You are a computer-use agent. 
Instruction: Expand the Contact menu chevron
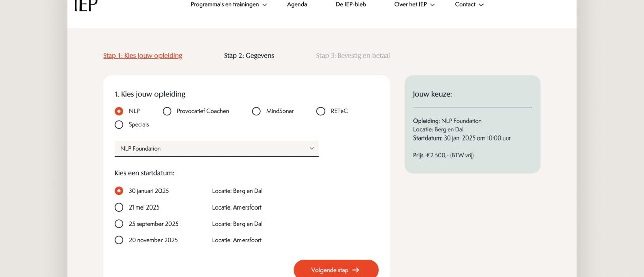481,5
